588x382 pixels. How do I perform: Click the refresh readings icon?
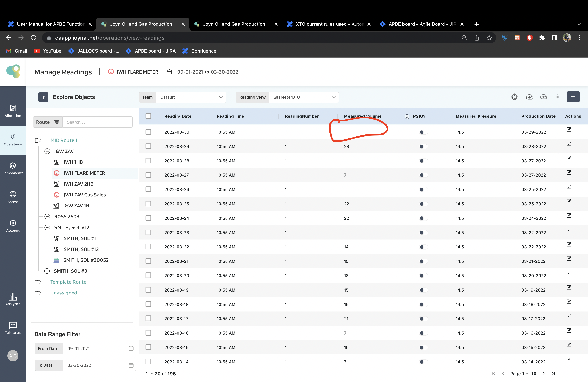[x=514, y=97]
